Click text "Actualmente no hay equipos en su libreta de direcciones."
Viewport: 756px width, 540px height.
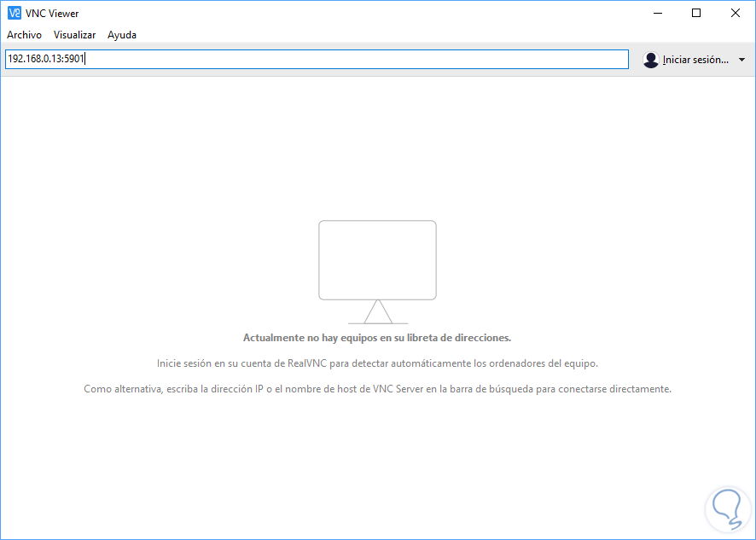(x=377, y=338)
